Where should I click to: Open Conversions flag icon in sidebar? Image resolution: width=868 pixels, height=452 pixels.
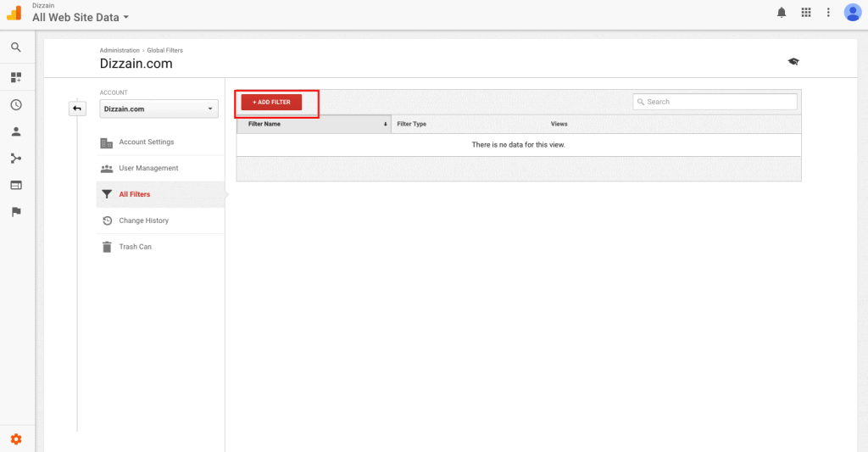15,212
